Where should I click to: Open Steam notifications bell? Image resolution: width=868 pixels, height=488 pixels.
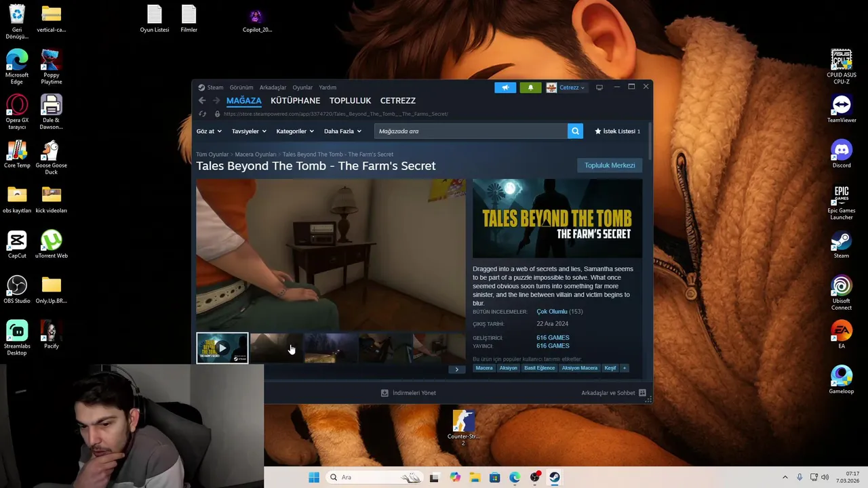click(530, 87)
